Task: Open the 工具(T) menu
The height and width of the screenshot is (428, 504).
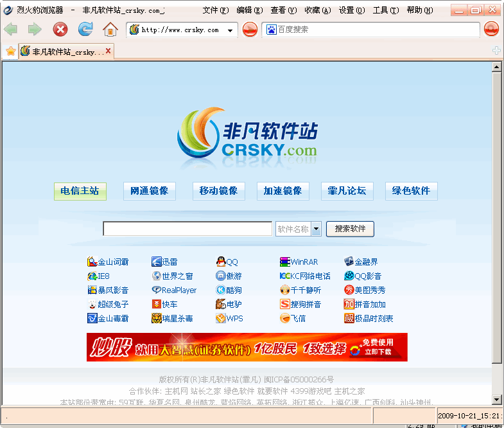Action: coord(386,10)
